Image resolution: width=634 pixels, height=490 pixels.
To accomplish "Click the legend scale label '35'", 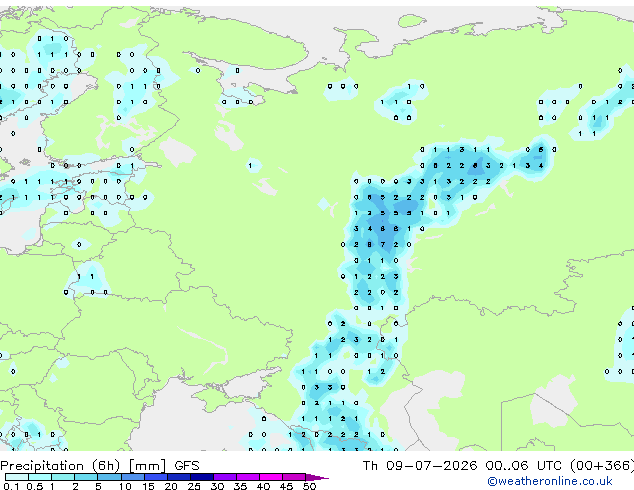I will pyautogui.click(x=240, y=486).
